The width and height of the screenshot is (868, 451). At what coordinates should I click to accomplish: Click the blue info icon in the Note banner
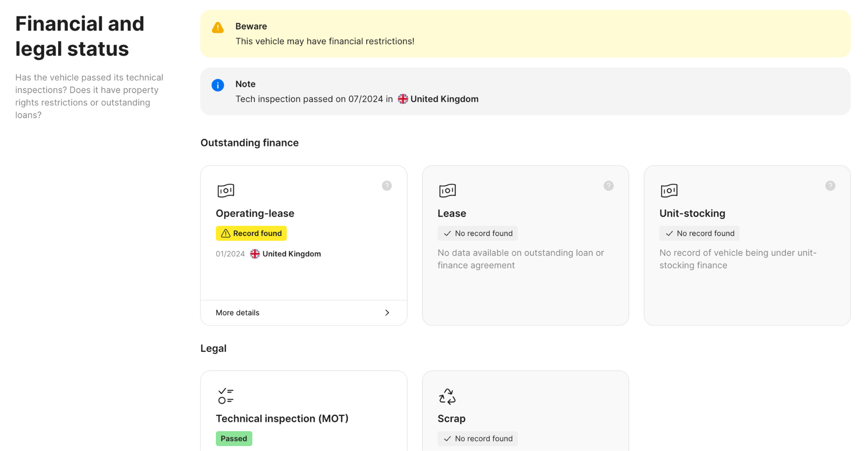(218, 85)
